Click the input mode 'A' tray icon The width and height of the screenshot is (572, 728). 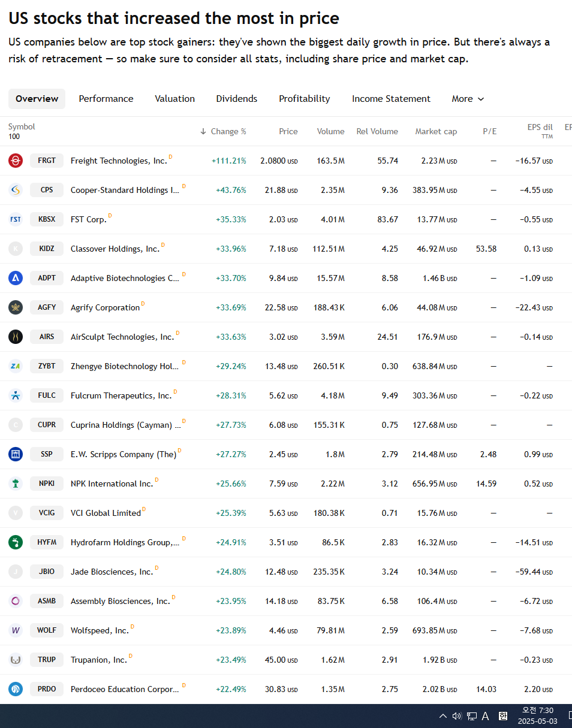(486, 716)
